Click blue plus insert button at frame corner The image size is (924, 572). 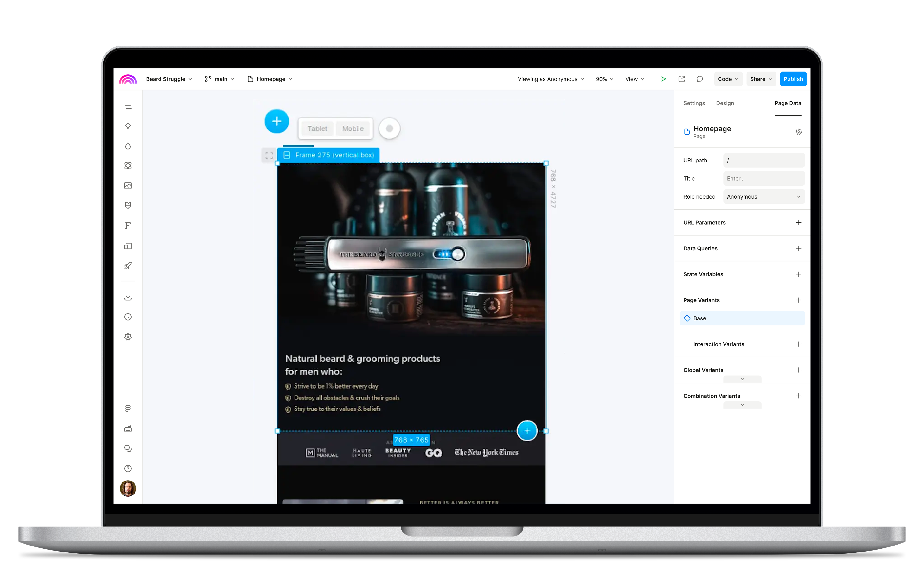pyautogui.click(x=527, y=430)
